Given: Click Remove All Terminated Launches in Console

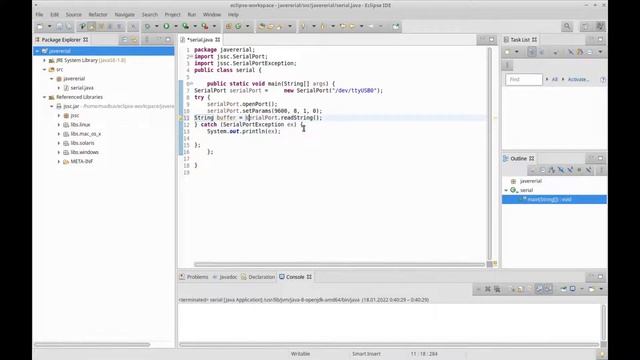Looking at the screenshot, I should (497, 289).
